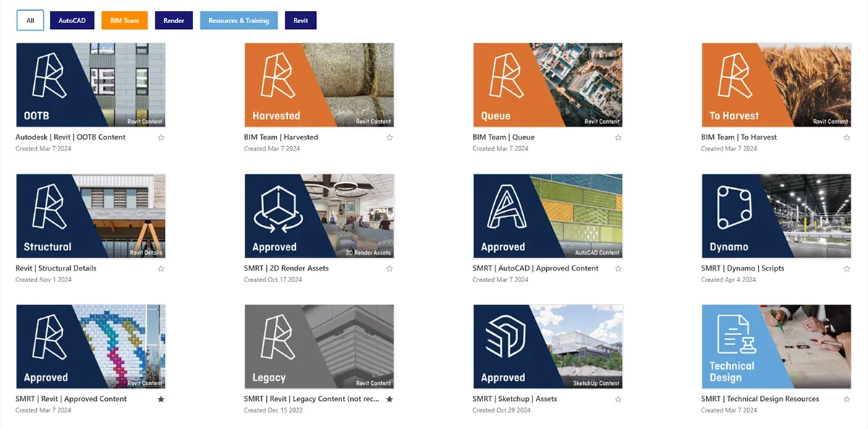This screenshot has width=868, height=429.
Task: Open the gray Legacy Revit Content thumbnail
Action: point(319,347)
